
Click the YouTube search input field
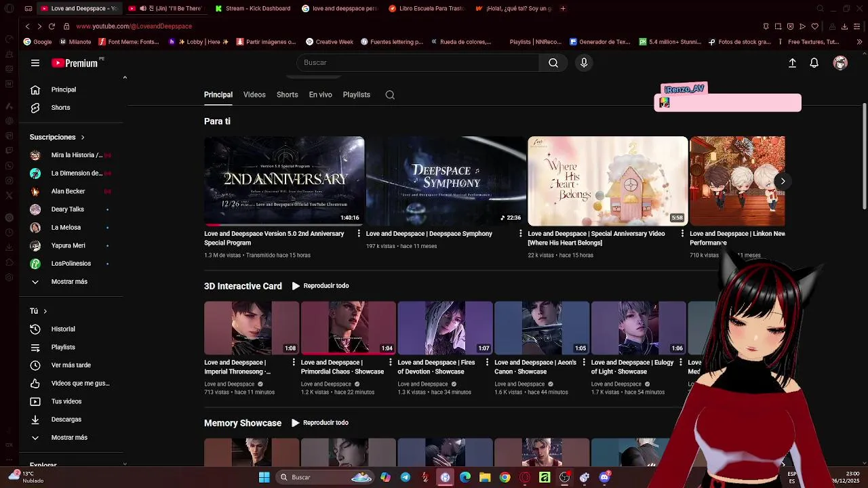[418, 62]
